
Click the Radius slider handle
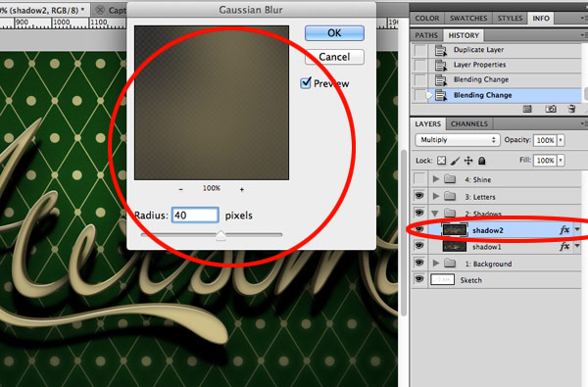[220, 235]
